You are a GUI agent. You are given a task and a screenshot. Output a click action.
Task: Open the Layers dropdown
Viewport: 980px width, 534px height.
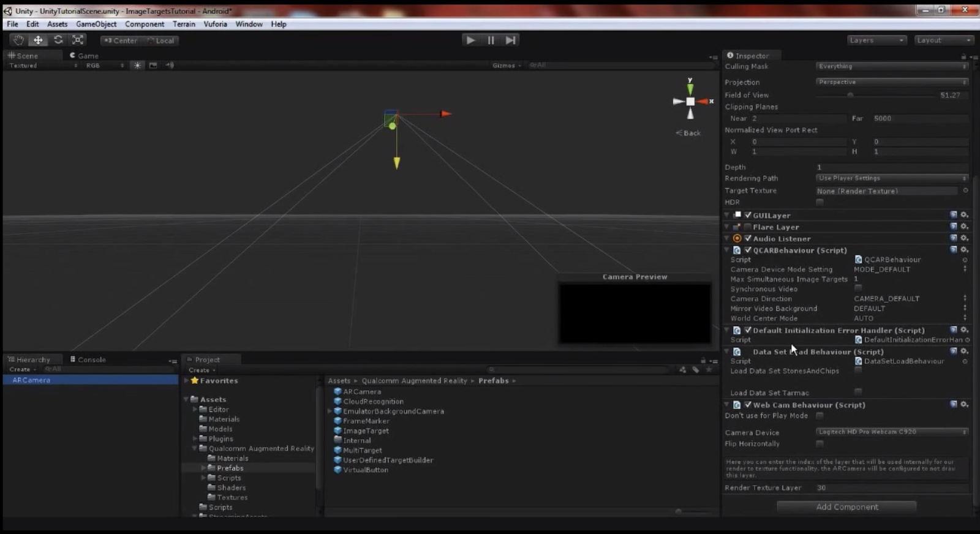click(876, 40)
